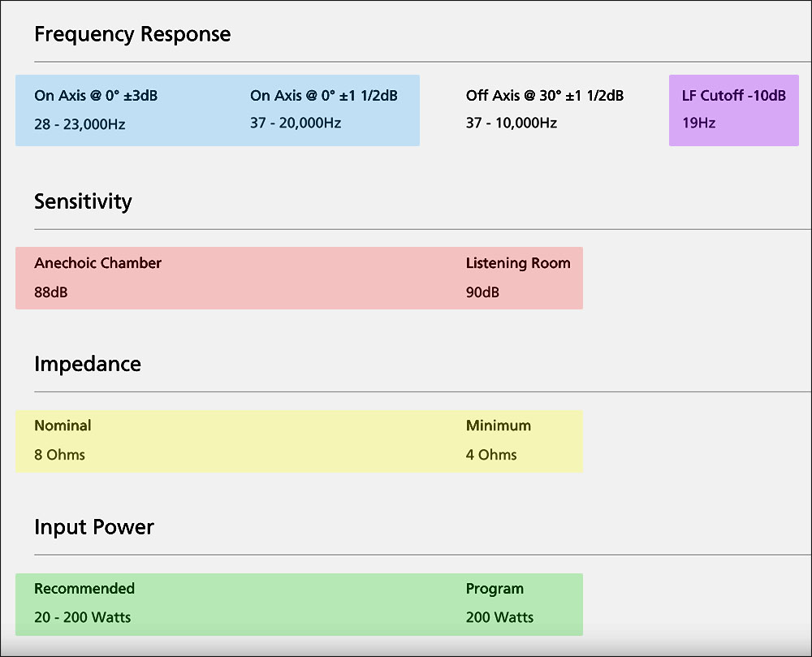
Task: Click the Frequency Response section heading
Action: (x=132, y=35)
